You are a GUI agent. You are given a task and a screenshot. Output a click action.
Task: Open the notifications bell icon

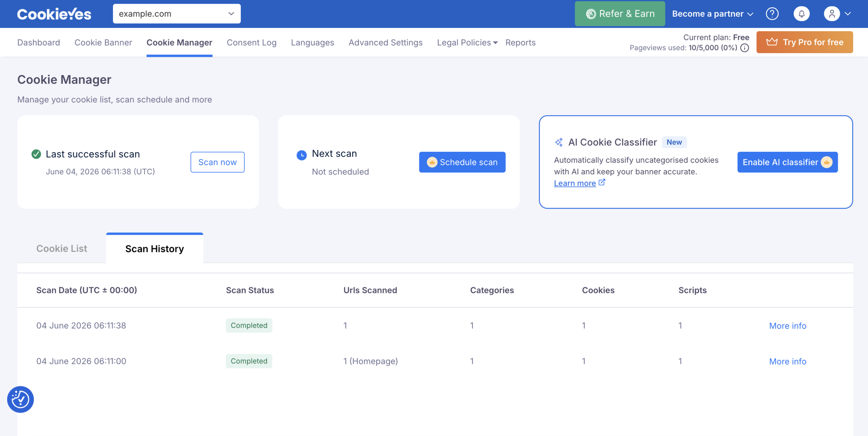[x=802, y=14]
